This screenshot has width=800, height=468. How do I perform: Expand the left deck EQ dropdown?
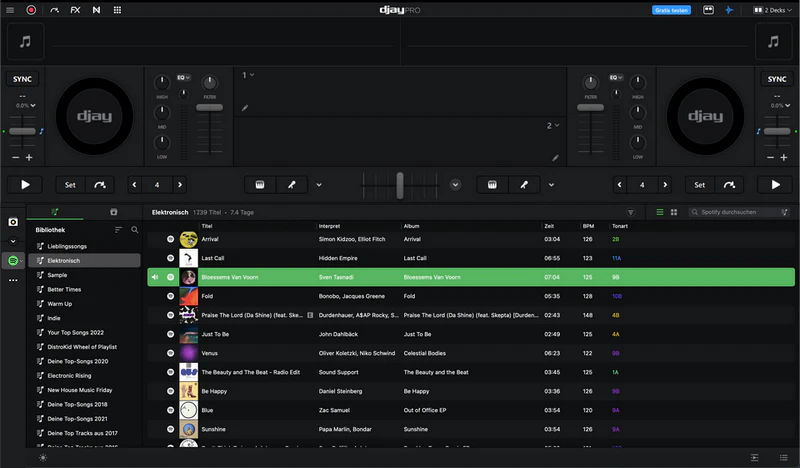tap(184, 76)
